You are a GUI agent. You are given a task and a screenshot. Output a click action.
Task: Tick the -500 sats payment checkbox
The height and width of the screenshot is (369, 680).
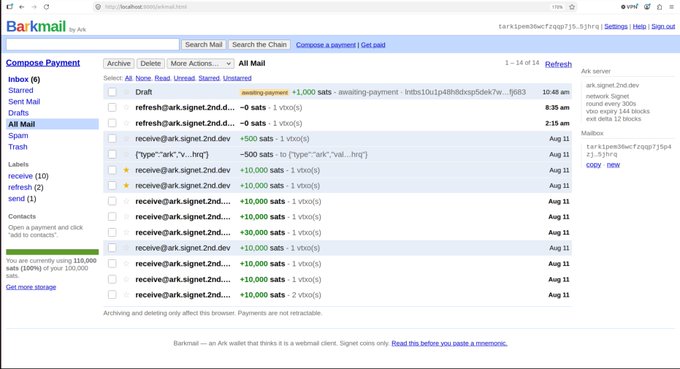tap(112, 154)
